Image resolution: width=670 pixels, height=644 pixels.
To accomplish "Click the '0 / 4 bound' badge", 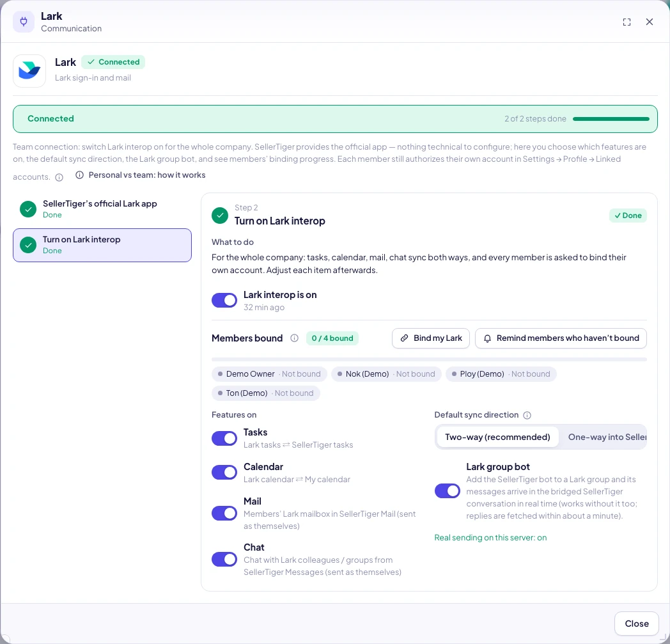I will coord(332,338).
